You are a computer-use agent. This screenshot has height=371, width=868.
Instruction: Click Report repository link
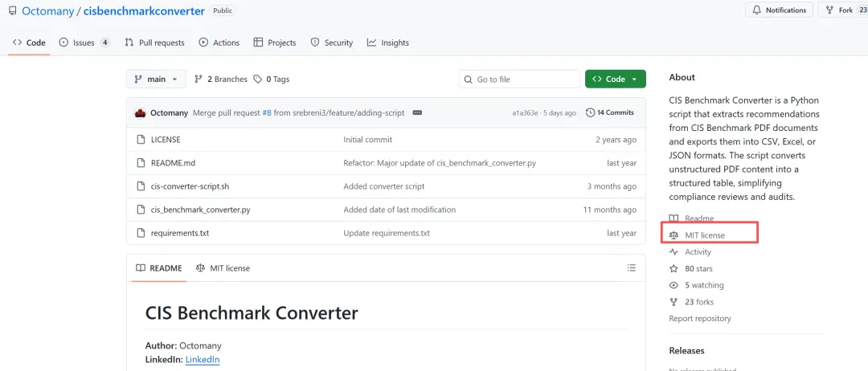point(700,319)
